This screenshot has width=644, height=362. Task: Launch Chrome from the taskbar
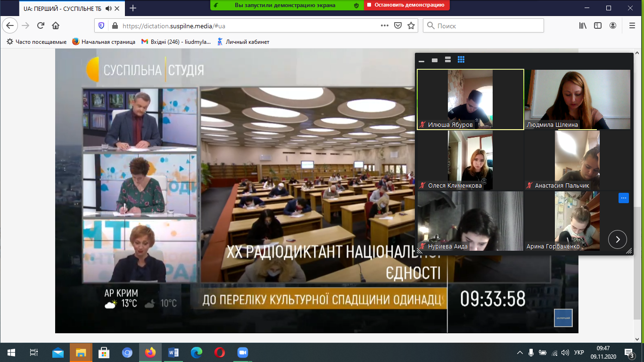click(x=127, y=353)
